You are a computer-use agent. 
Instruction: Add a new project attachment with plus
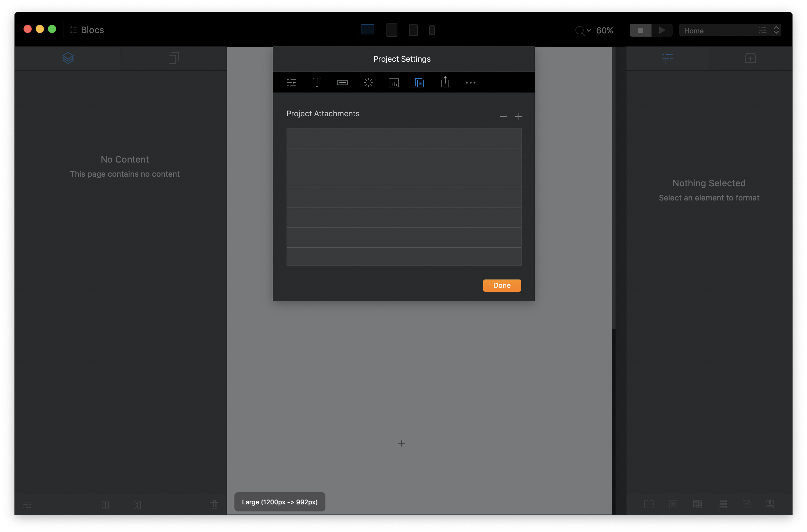[x=518, y=117]
